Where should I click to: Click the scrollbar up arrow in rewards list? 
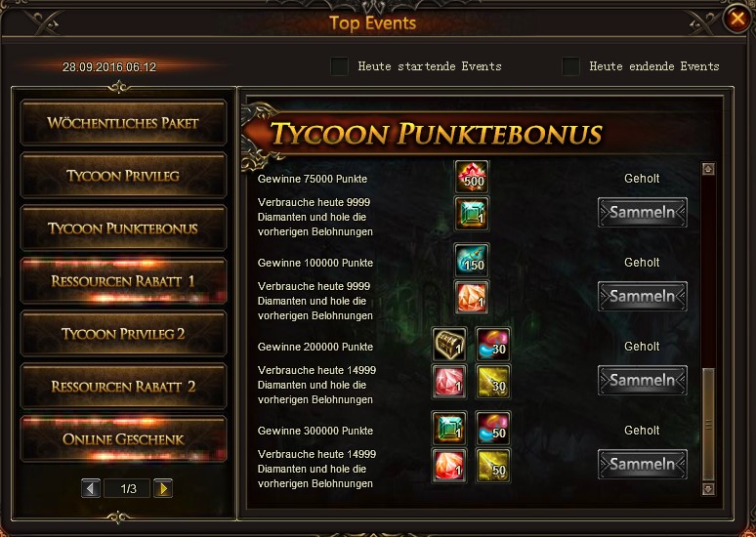tap(708, 169)
